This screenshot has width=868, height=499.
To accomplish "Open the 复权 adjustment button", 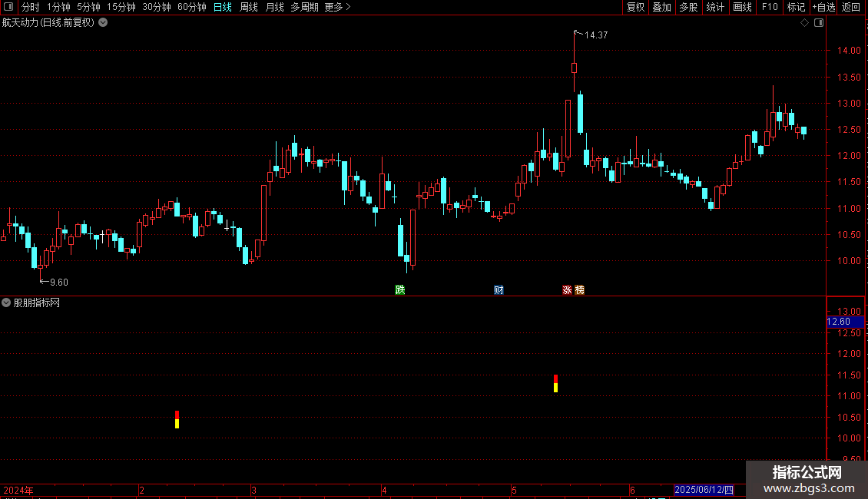I will click(x=635, y=7).
